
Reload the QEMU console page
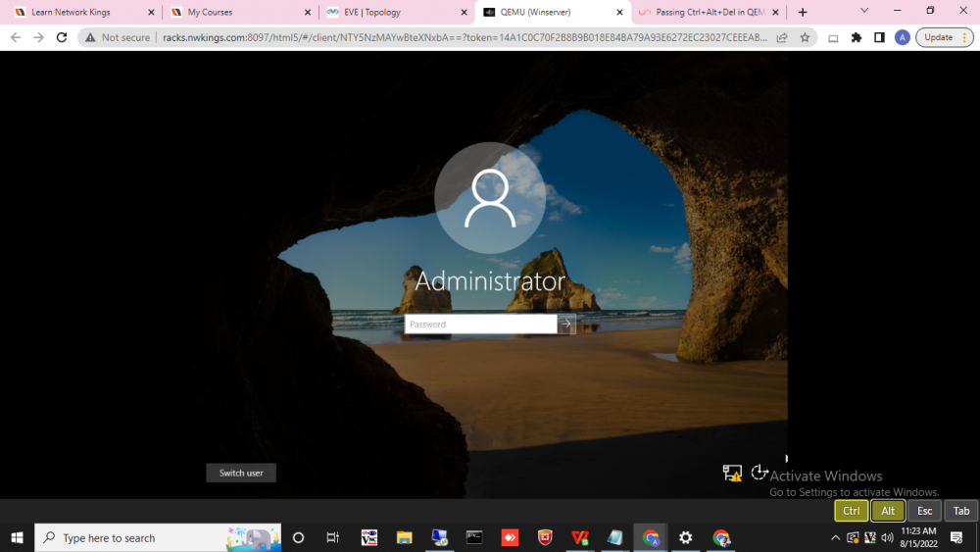pyautogui.click(x=61, y=37)
